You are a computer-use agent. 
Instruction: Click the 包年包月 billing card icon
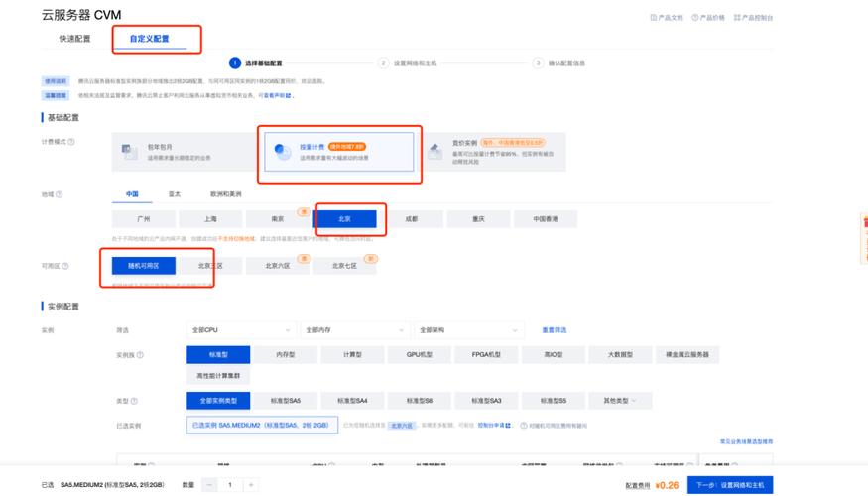pos(130,152)
